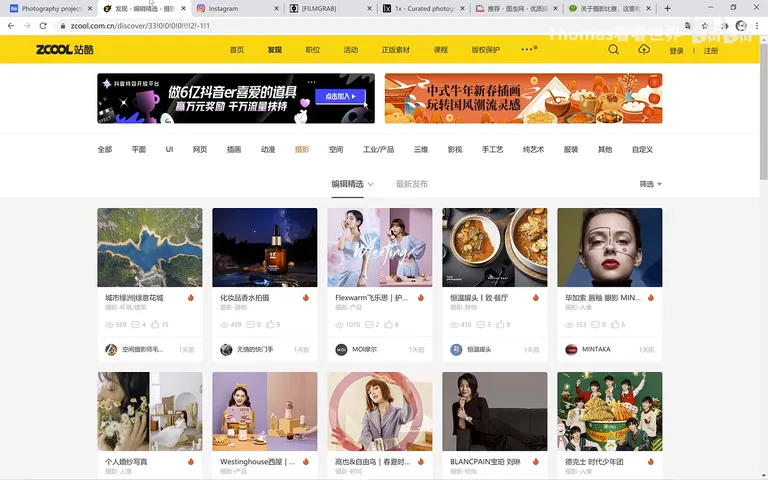Screen dimensions: 768x480
Task: Click the flame icon on 城市绿洲 card
Action: [x=191, y=297]
